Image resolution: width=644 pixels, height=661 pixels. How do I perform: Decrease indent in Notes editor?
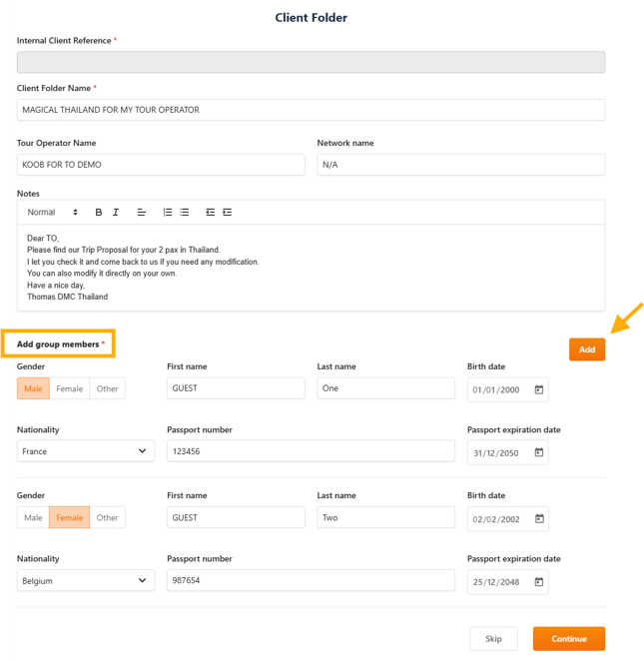click(x=211, y=213)
